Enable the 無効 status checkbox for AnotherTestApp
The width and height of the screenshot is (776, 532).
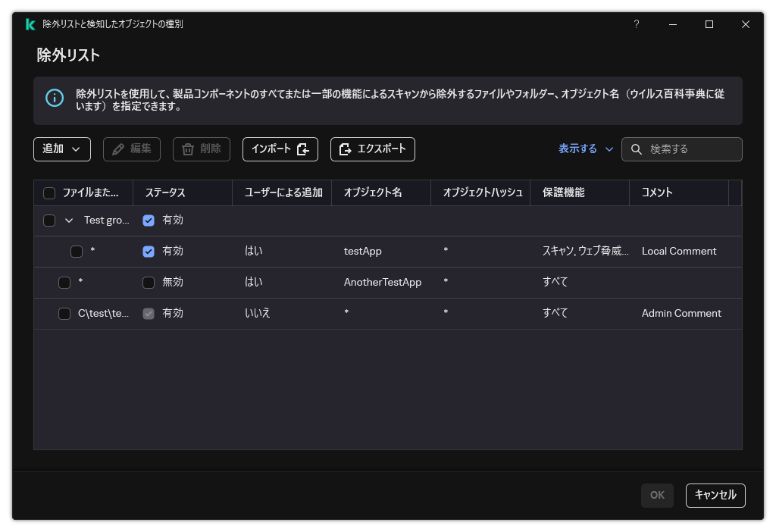(x=149, y=282)
